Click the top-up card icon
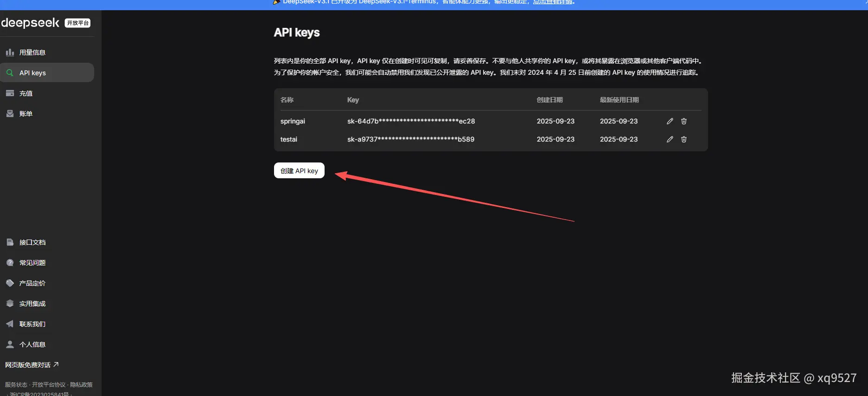 [10, 93]
